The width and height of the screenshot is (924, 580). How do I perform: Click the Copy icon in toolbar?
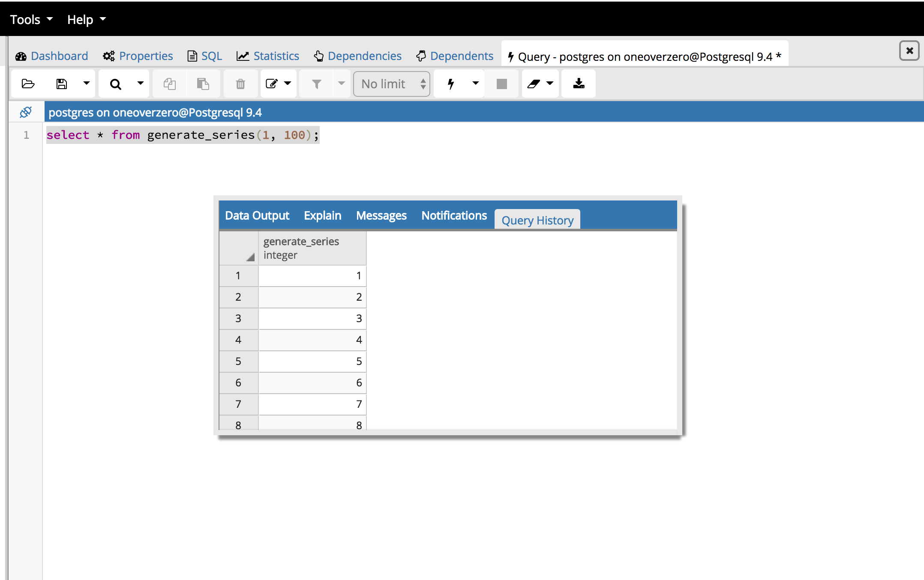[170, 84]
